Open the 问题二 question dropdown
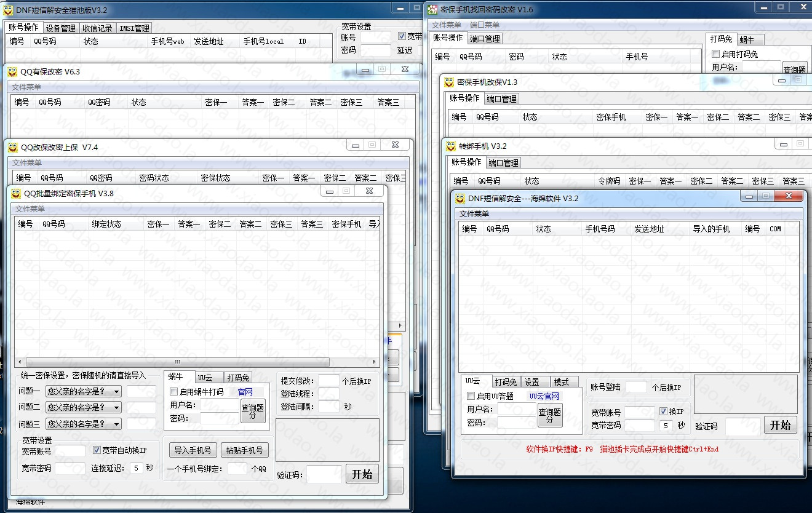The height and width of the screenshot is (513, 812). click(x=84, y=407)
